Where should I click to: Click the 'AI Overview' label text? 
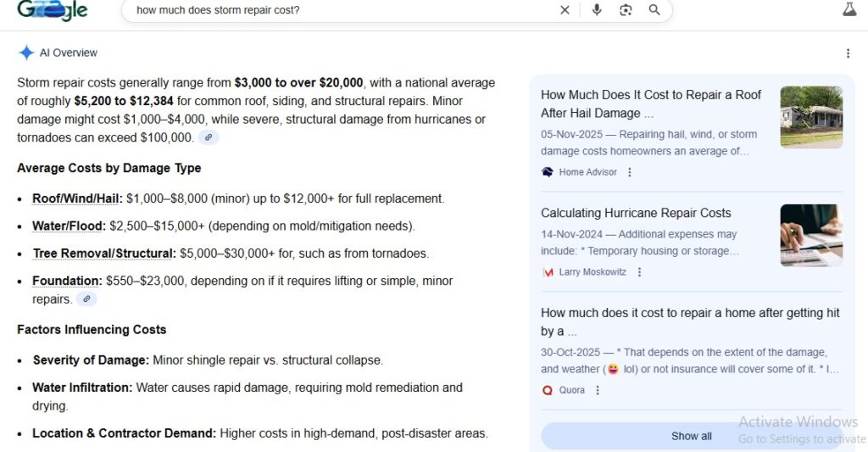[68, 53]
